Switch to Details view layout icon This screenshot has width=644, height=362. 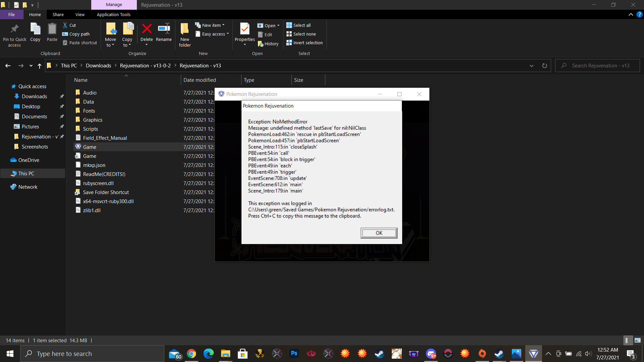click(628, 340)
